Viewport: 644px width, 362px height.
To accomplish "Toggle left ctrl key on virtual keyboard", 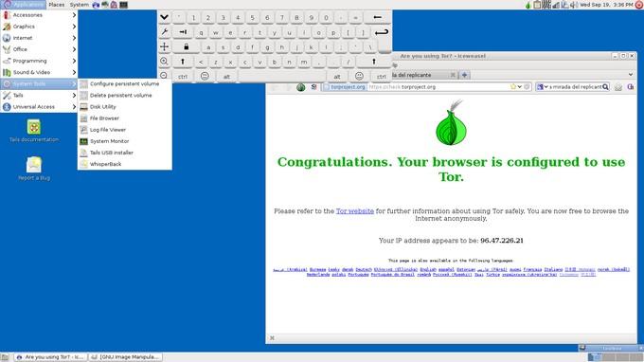I will [x=183, y=77].
